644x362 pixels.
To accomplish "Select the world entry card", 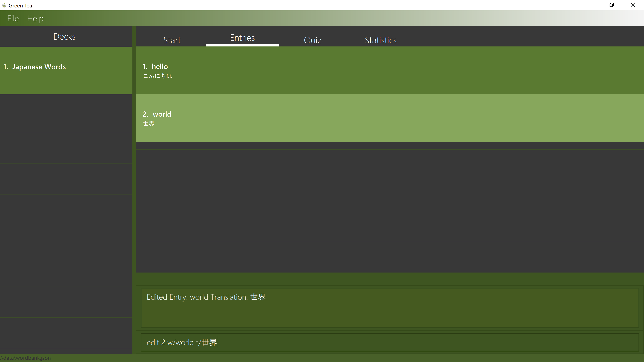I will (x=389, y=118).
